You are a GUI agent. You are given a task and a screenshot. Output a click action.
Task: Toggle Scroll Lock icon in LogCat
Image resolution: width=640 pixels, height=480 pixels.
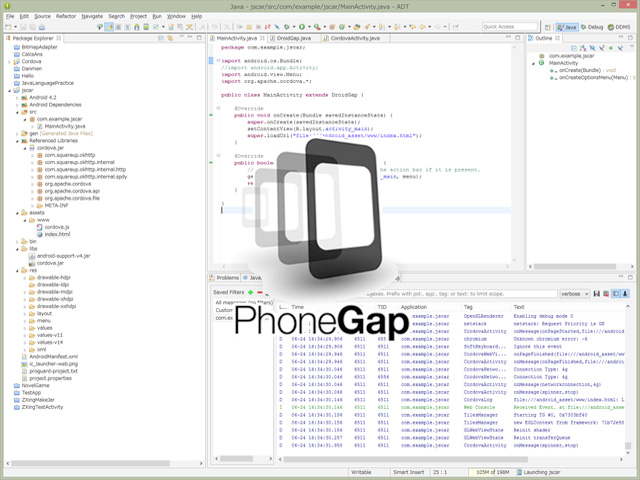(625, 293)
